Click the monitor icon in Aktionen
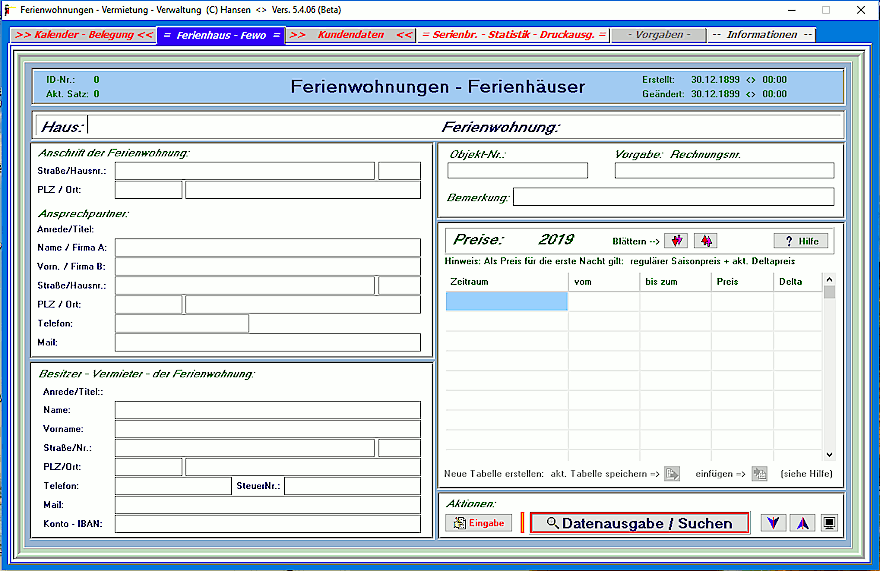This screenshot has height=571, width=880. pos(828,523)
